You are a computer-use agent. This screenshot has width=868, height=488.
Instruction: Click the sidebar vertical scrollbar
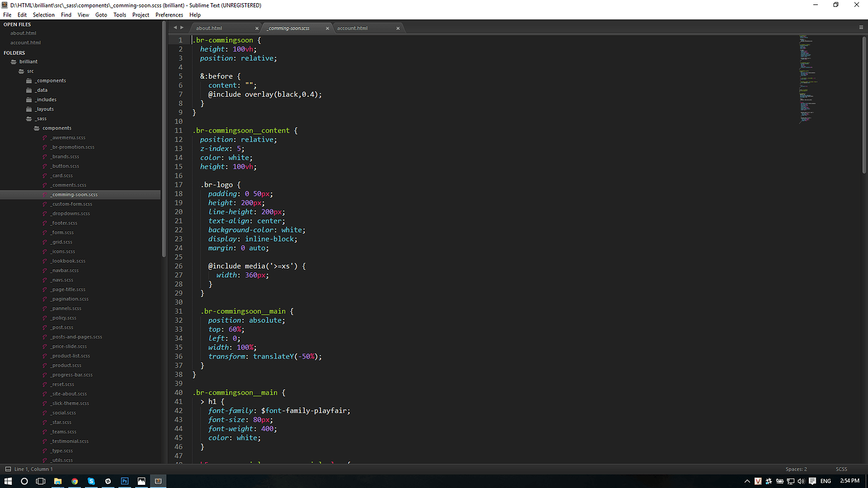tap(164, 140)
